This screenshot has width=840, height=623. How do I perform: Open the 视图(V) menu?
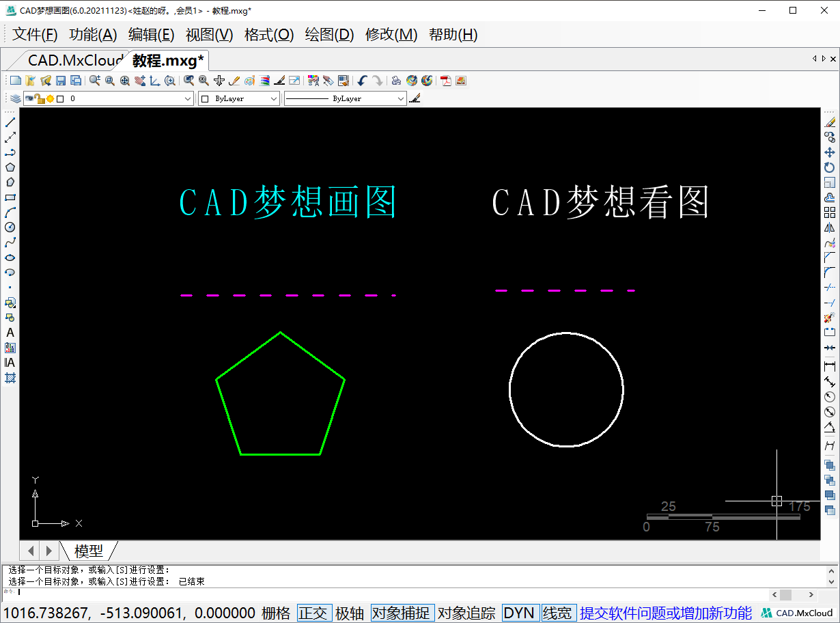tap(210, 35)
